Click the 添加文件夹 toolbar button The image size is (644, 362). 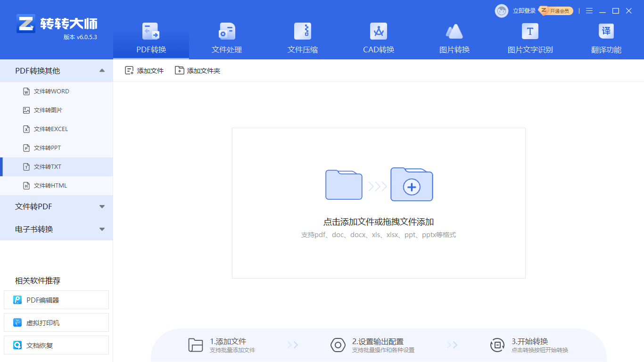click(198, 71)
